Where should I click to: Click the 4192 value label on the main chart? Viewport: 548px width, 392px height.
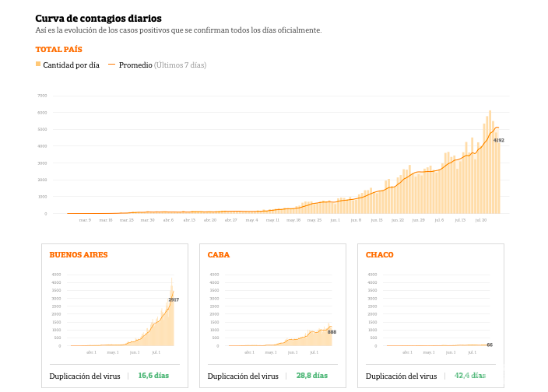coord(499,141)
